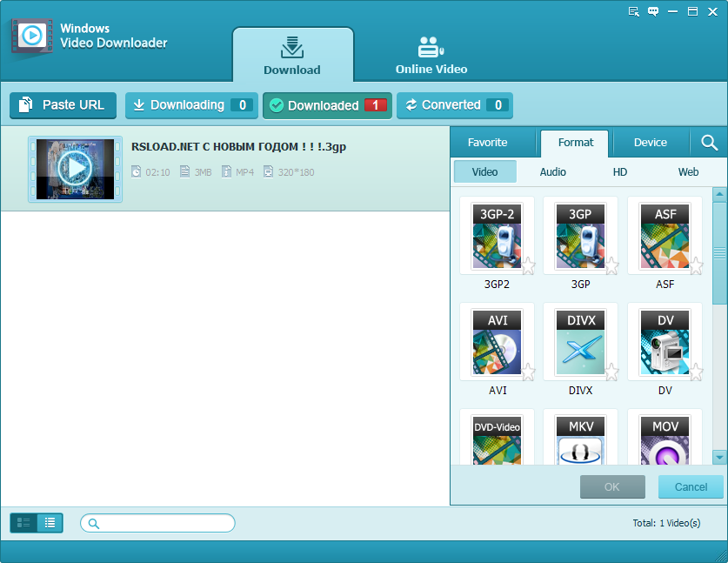This screenshot has width=728, height=563.
Task: Mark the 3GP format star as favorite
Action: (612, 266)
